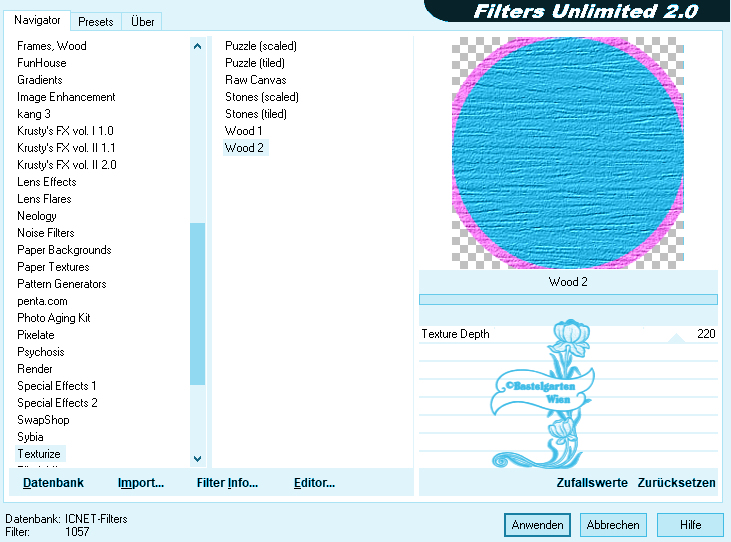Open help with Hilfe button
The width and height of the screenshot is (731, 542).
coord(690,525)
